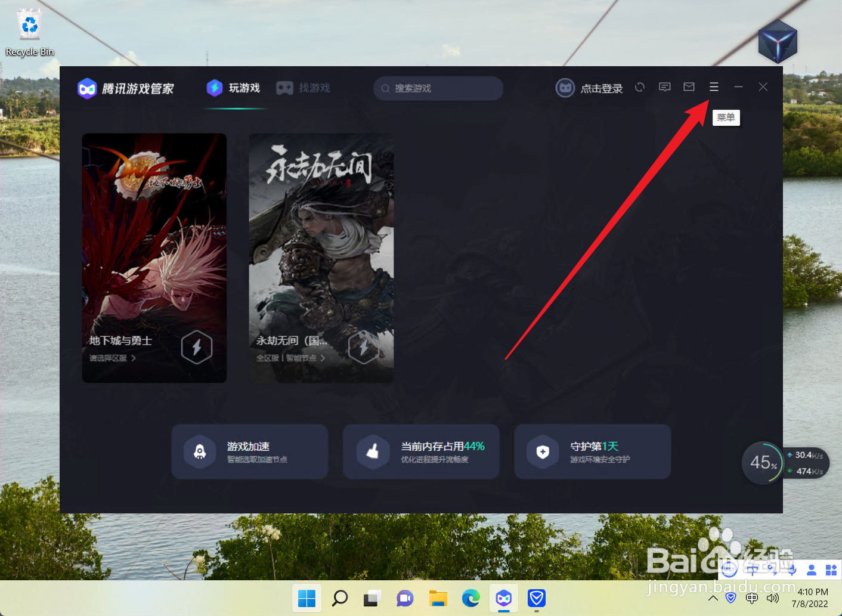Expand the system tray hidden icons chevron
The width and height of the screenshot is (842, 616).
click(x=713, y=598)
